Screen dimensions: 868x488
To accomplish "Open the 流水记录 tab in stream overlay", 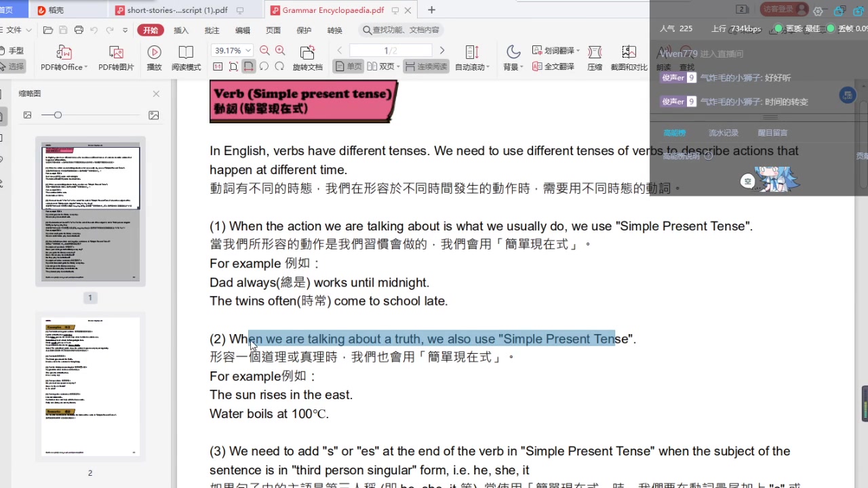I will (724, 133).
